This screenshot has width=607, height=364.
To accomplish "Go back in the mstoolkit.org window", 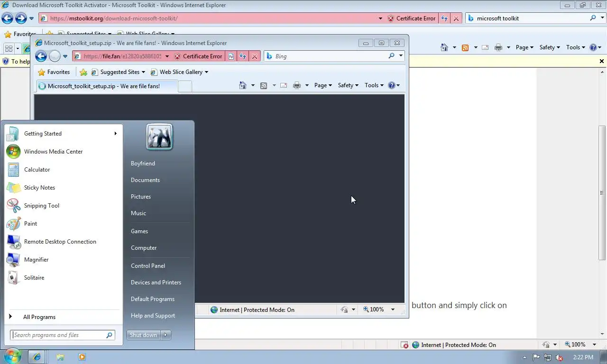I will pyautogui.click(x=7, y=18).
